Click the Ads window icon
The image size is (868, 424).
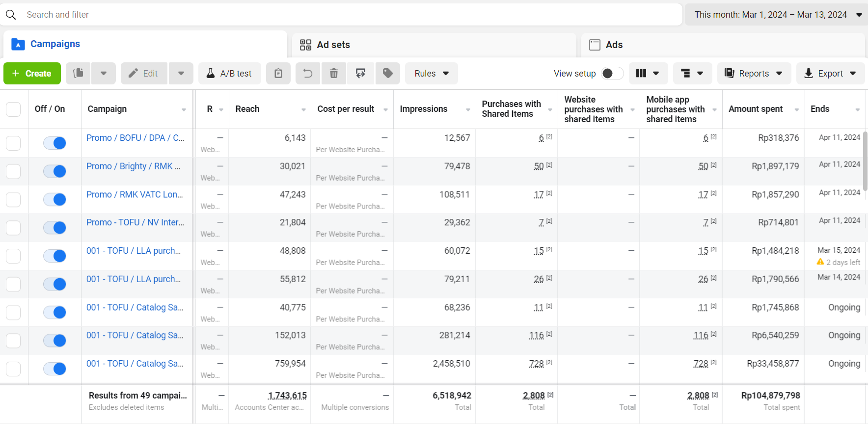595,45
